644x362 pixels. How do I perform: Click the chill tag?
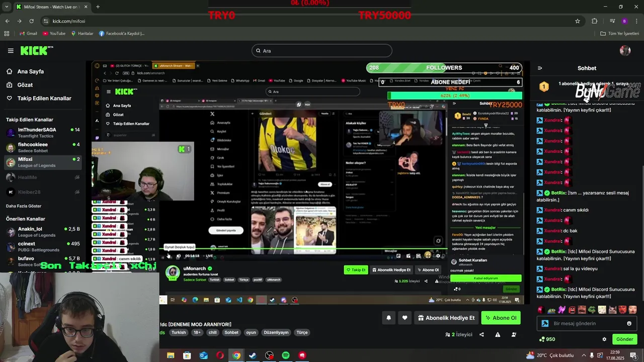(x=212, y=332)
